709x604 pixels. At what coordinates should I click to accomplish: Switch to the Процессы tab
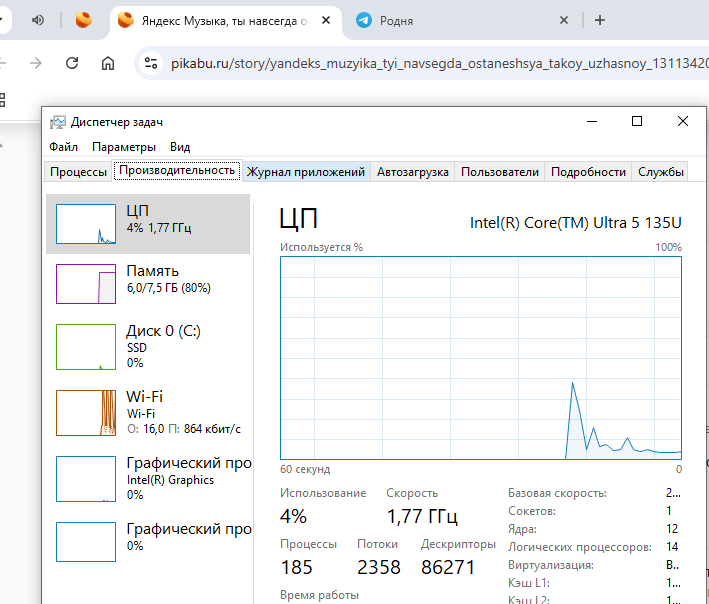pos(78,172)
